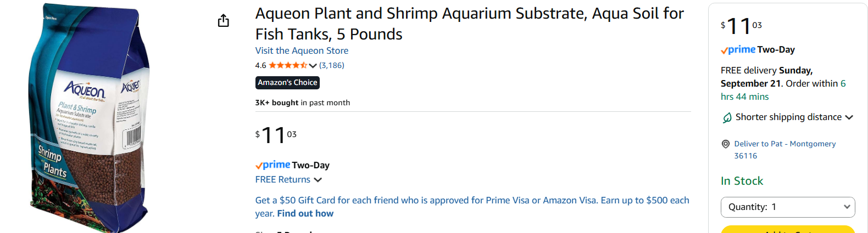868x233 pixels.
Task: Expand the FREE Returns details chevron
Action: [x=318, y=180]
